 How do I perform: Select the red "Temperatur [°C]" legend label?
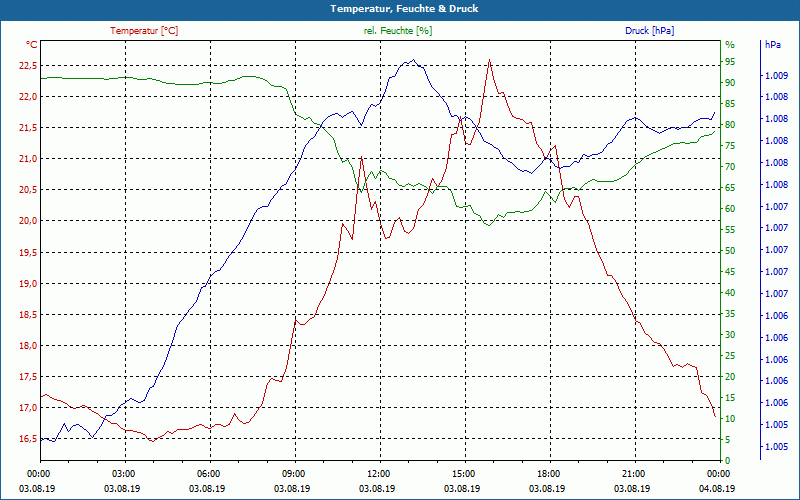(x=144, y=31)
